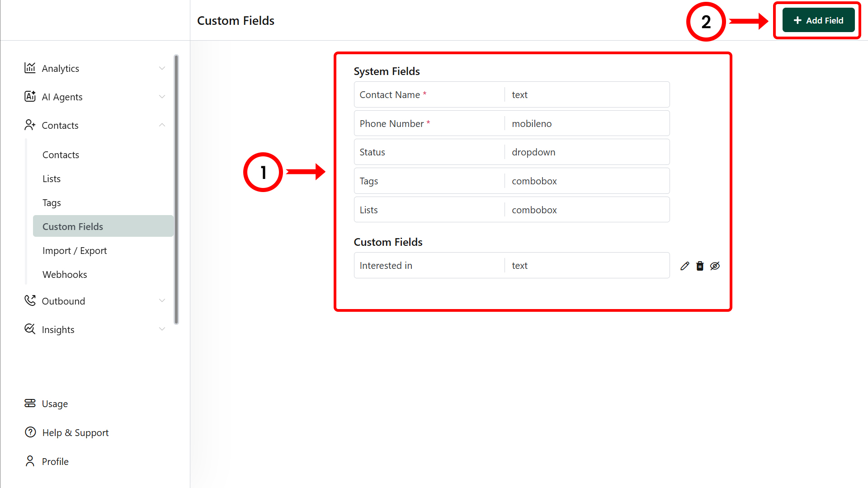Click the System Fields heading

coord(387,71)
